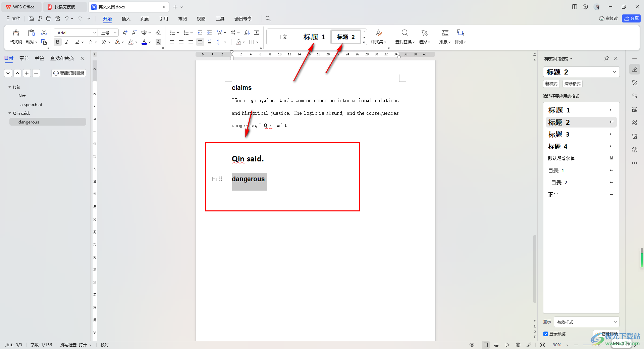Open the 引用 ribbon tab
The image size is (644, 349).
(x=163, y=18)
